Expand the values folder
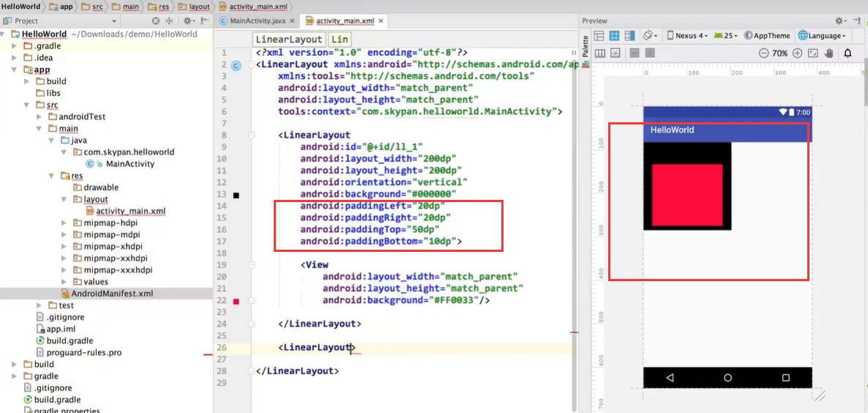 [63, 282]
